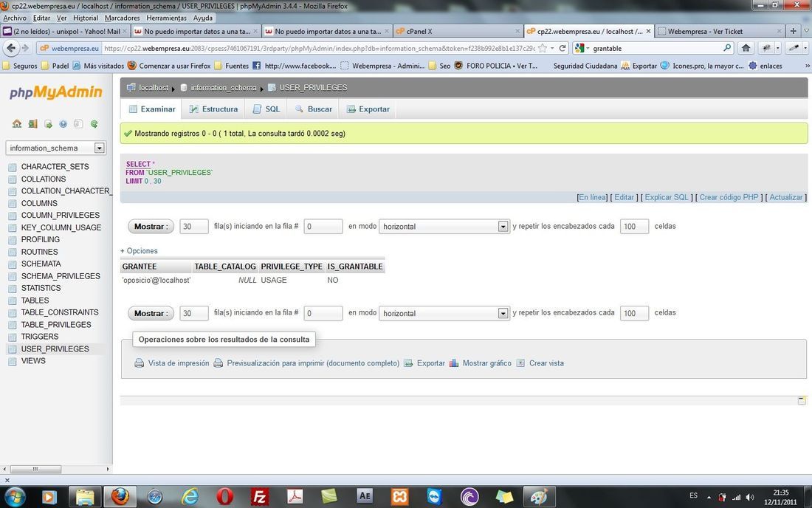Click the Windows Start button

pos(15,497)
